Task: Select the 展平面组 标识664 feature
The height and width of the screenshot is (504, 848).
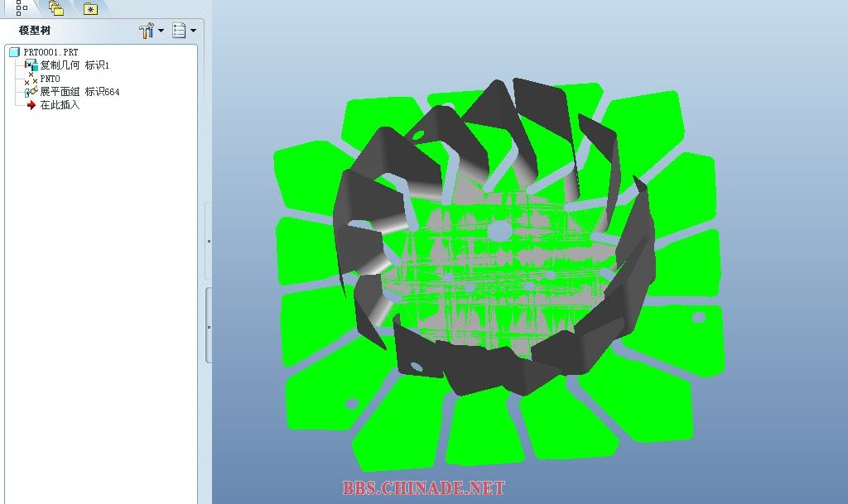Action: point(79,92)
